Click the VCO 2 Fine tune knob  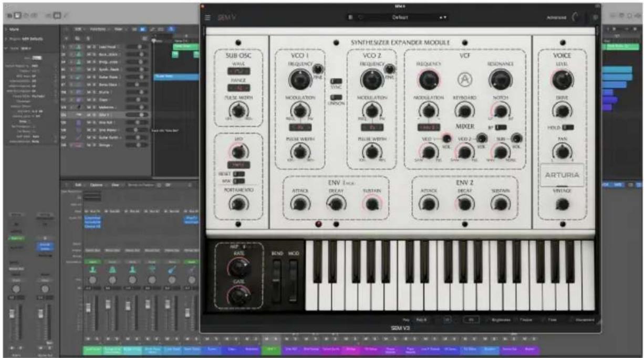[389, 70]
